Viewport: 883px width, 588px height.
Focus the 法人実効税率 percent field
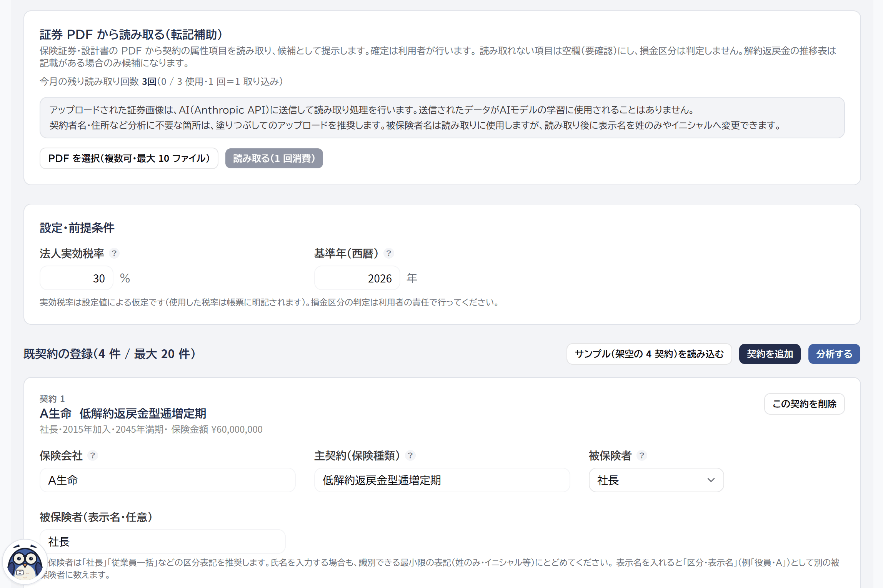pos(77,278)
